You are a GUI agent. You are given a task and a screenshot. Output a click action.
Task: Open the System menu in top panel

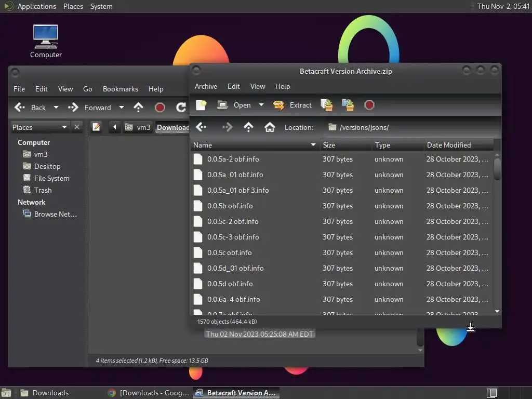point(101,6)
